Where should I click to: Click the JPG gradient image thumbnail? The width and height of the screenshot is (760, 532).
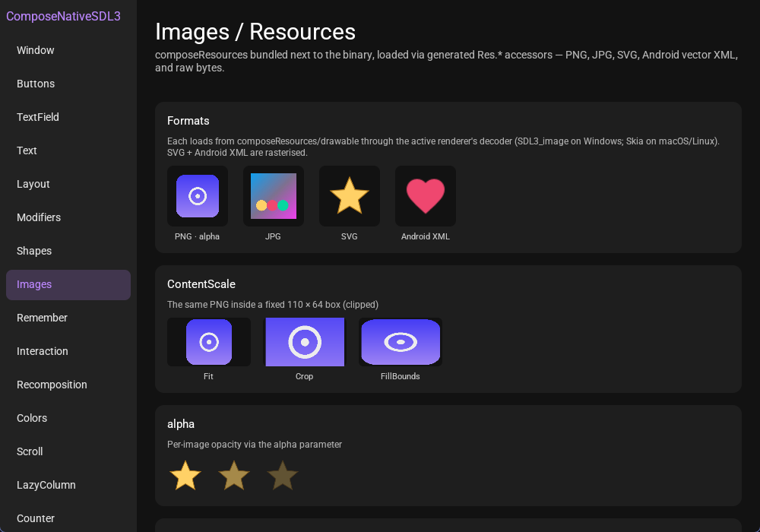pos(274,196)
